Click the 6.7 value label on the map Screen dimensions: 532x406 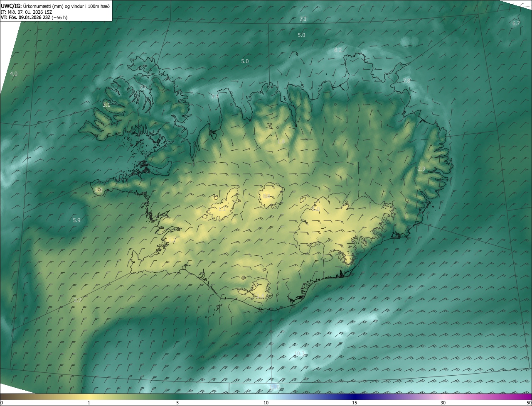click(516, 24)
